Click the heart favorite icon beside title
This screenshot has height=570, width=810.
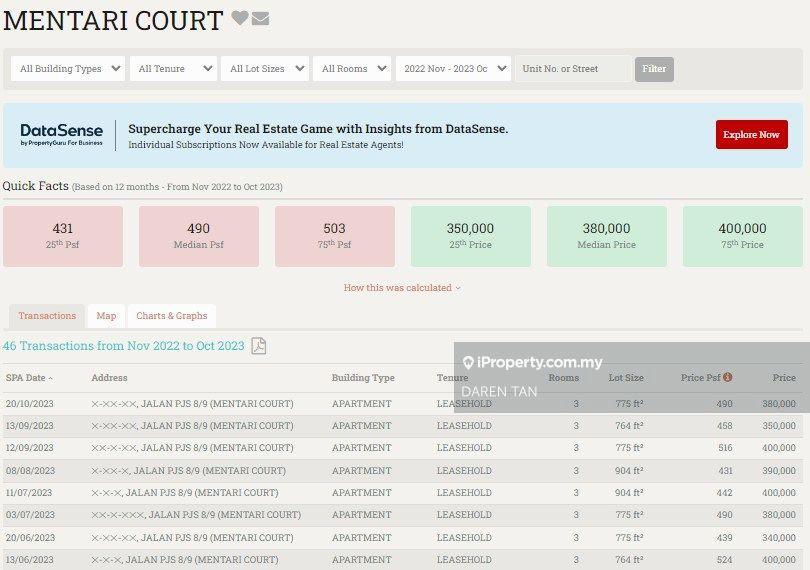click(240, 19)
